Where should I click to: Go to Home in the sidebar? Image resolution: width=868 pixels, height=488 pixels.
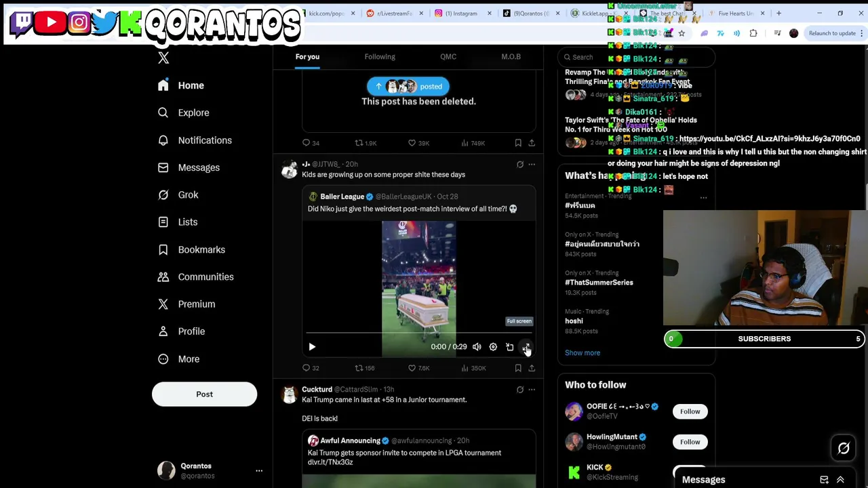(181, 85)
